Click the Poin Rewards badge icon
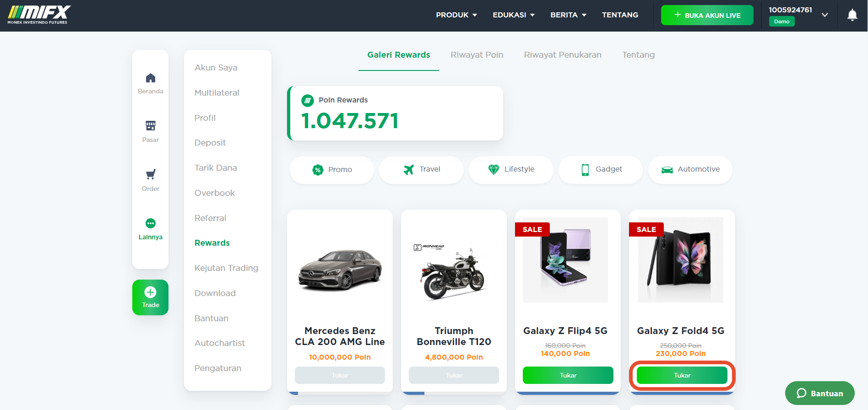The image size is (868, 410). pos(308,100)
